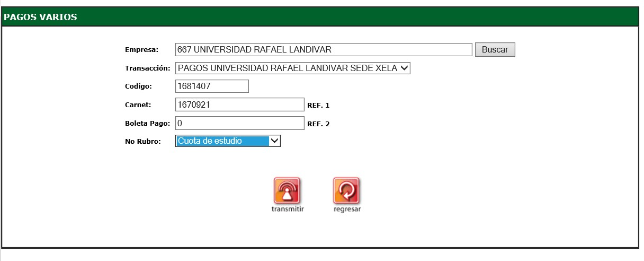644x261 pixels.
Task: Click the PAGOS VARIOS header title
Action: (x=40, y=17)
